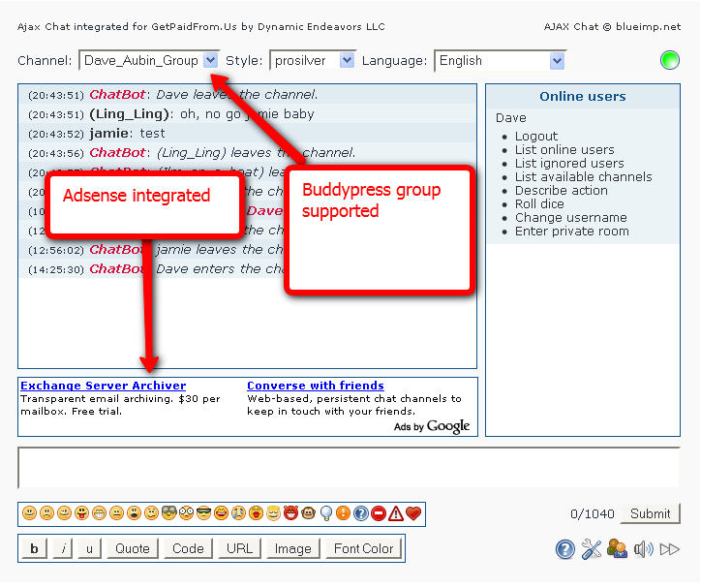Image resolution: width=701 pixels, height=588 pixels.
Task: Toggle the sound speaker icon
Action: click(643, 550)
